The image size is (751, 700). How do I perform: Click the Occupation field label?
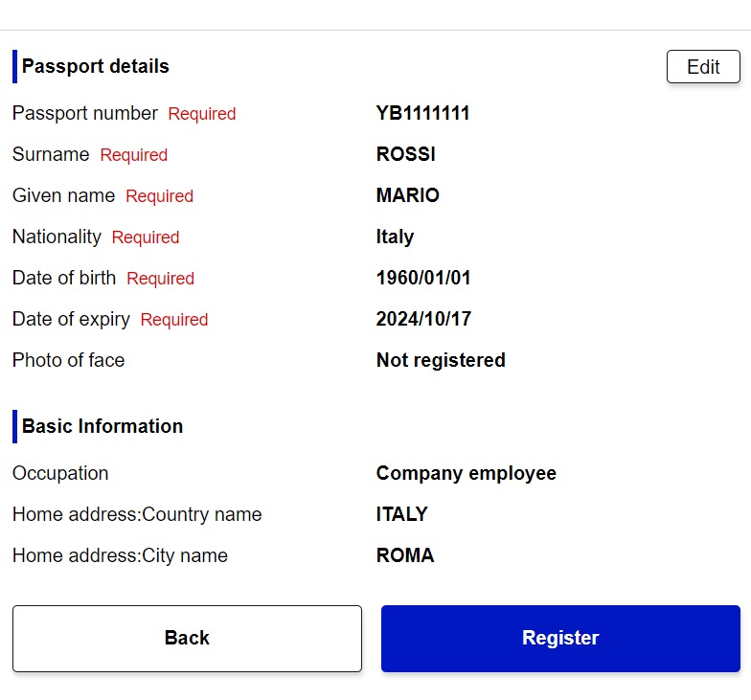click(60, 474)
